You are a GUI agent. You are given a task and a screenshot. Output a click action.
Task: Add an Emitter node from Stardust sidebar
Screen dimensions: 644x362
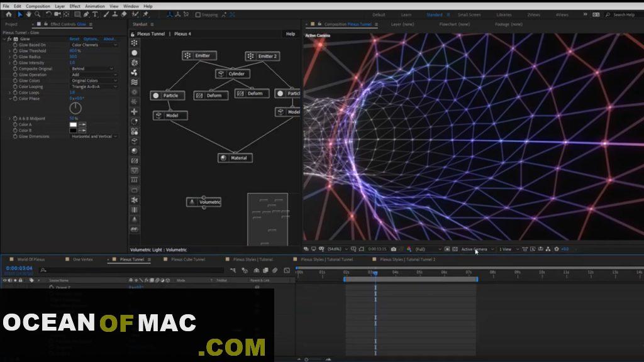(135, 43)
